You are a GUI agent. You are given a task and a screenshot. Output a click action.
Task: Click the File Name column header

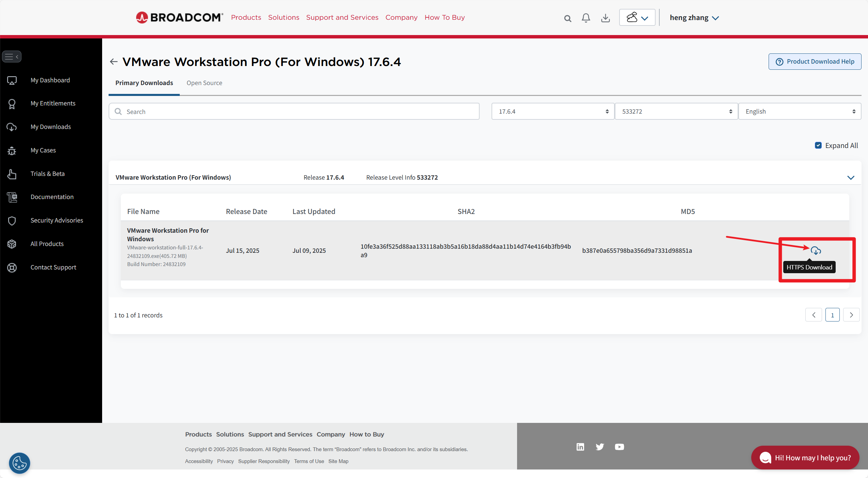(x=143, y=211)
